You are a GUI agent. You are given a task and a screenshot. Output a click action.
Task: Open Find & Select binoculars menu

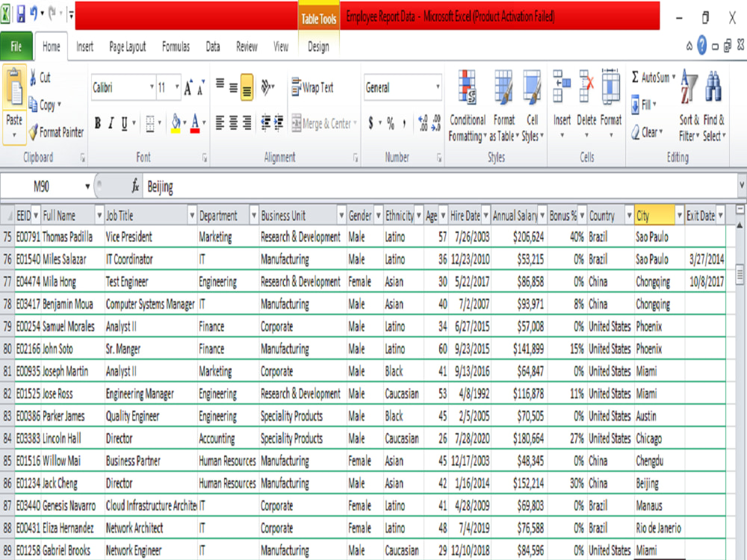(x=713, y=106)
